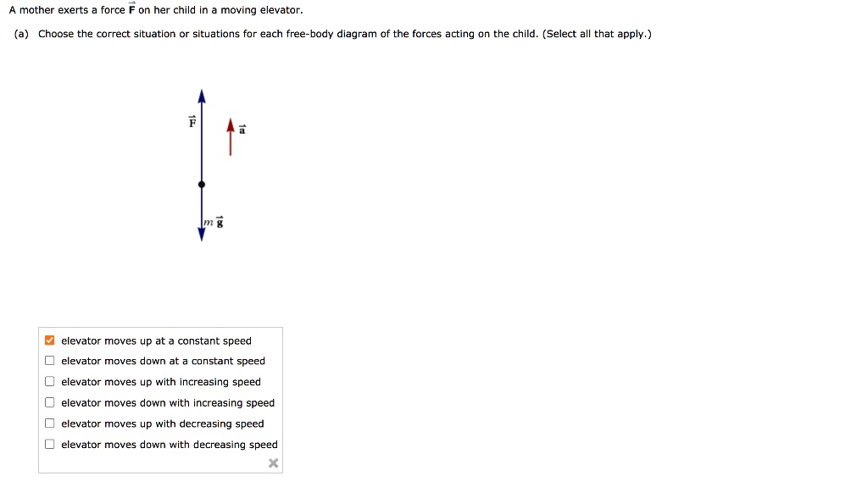Click the 'mg' label near the downward arrow
This screenshot has width=868, height=487.
[x=213, y=224]
